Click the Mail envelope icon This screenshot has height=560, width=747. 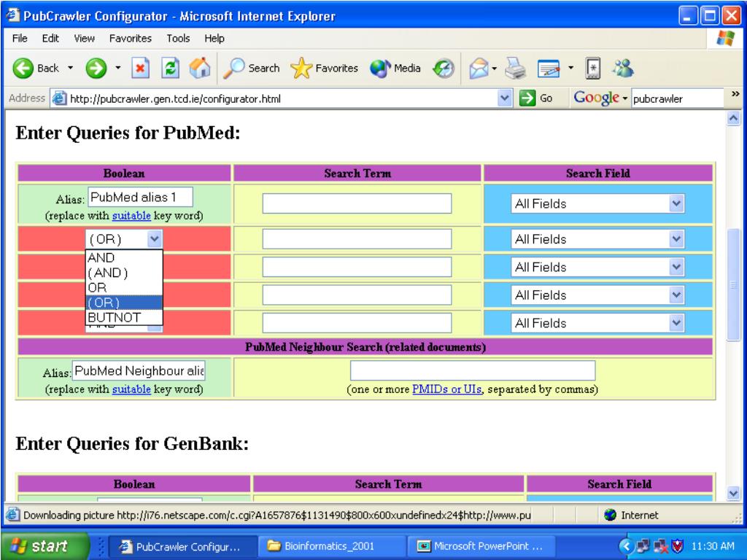pyautogui.click(x=479, y=69)
